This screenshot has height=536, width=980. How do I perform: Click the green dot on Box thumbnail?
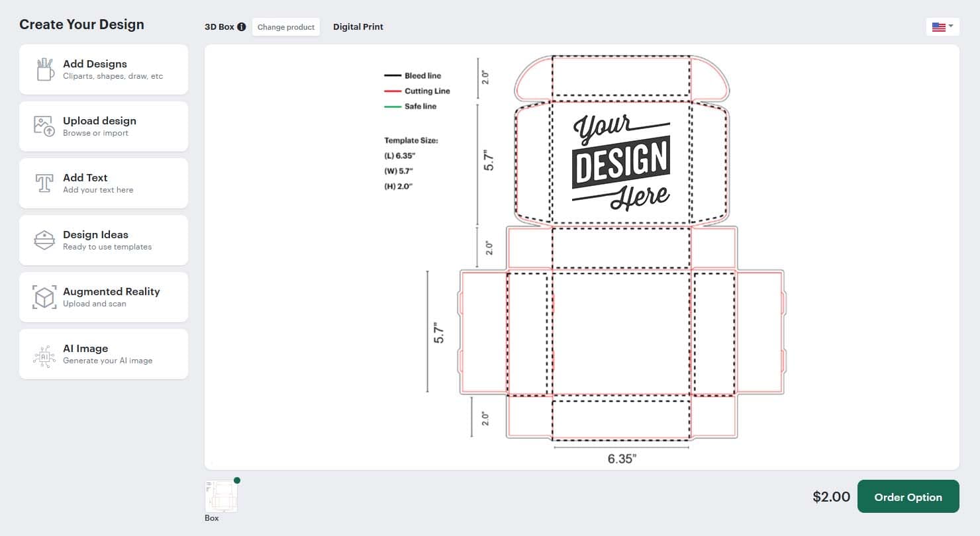tap(237, 480)
